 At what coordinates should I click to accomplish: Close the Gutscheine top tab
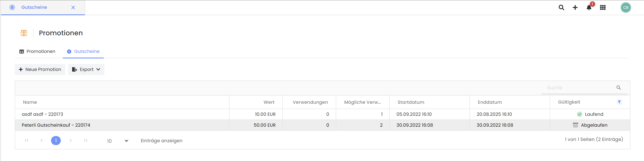click(x=73, y=8)
